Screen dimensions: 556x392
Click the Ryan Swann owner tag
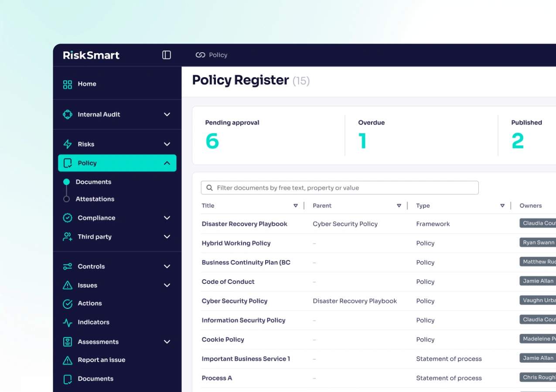[x=538, y=243]
